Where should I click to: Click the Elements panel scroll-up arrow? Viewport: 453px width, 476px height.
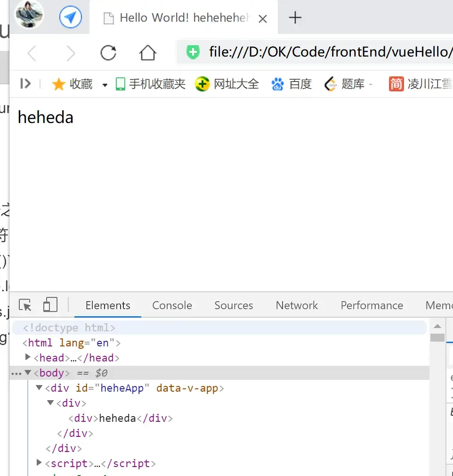coord(437,326)
